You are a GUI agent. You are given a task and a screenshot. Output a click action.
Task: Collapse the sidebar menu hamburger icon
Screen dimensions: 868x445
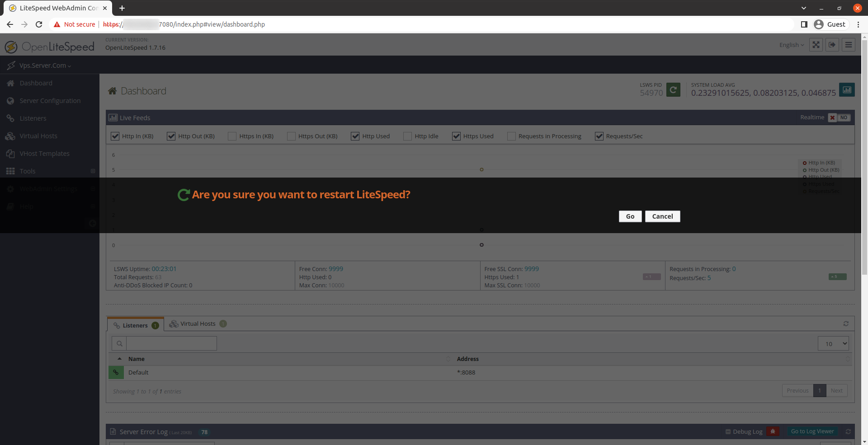849,45
